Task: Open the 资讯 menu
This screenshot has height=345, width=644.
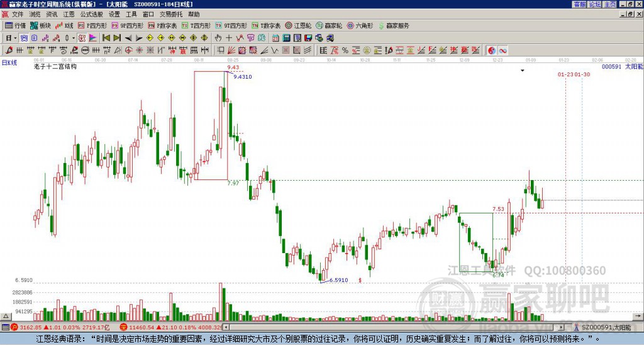Action: pos(52,14)
